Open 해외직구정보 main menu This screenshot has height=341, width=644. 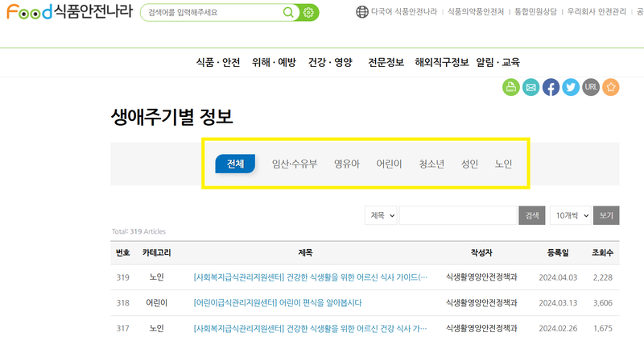pyautogui.click(x=442, y=62)
